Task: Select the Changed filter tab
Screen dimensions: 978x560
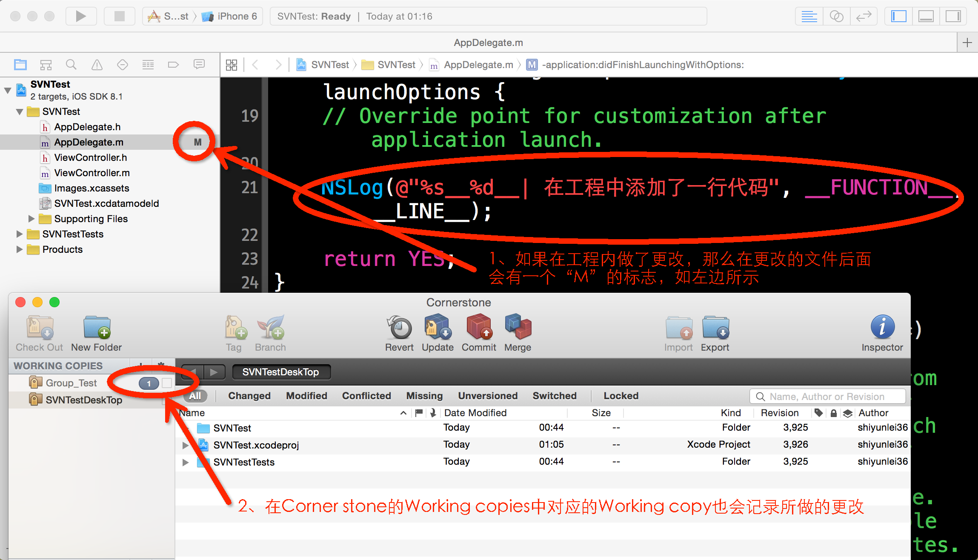Action: click(249, 396)
